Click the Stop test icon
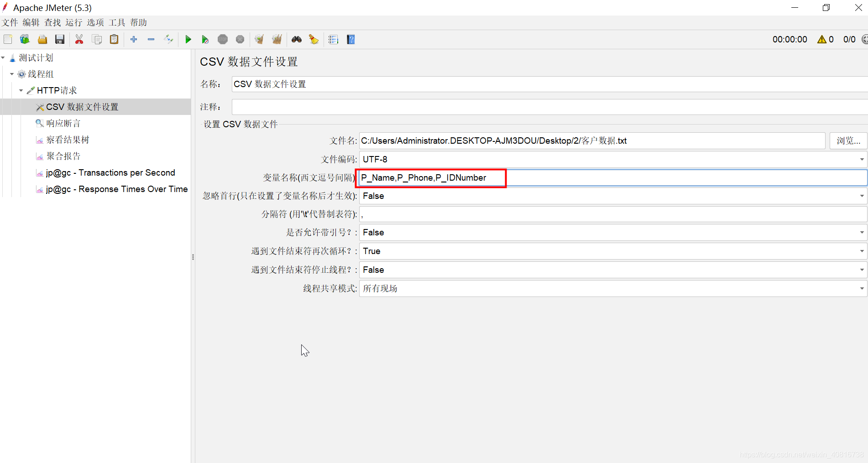This screenshot has height=463, width=868. (223, 40)
